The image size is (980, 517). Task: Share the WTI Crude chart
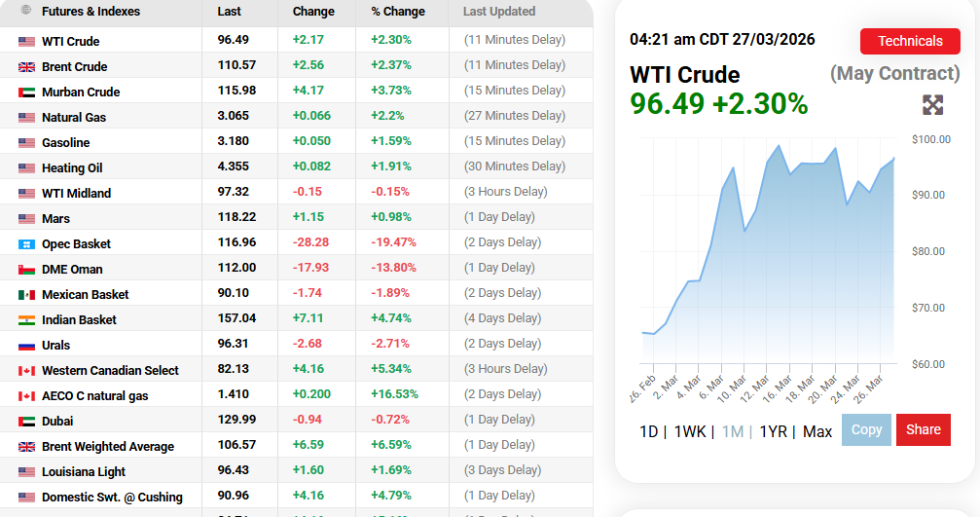point(924,429)
